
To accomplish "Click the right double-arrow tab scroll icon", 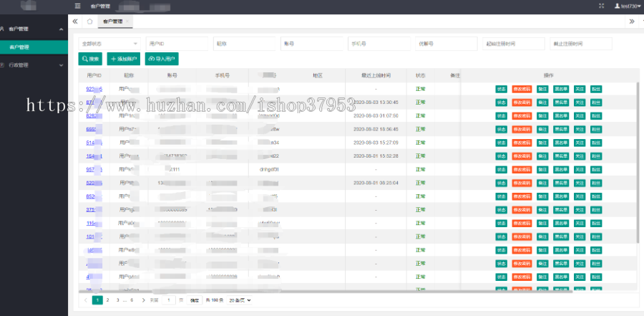I will (x=632, y=21).
